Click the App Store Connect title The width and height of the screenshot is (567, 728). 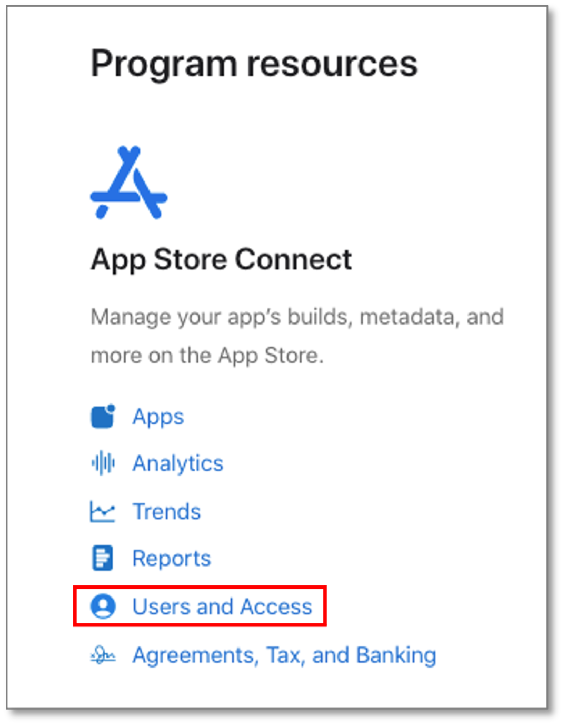pos(221,260)
